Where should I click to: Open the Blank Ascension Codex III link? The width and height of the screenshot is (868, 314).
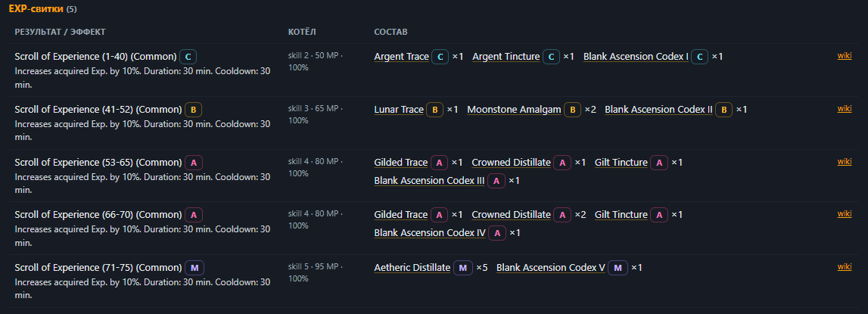coord(430,181)
